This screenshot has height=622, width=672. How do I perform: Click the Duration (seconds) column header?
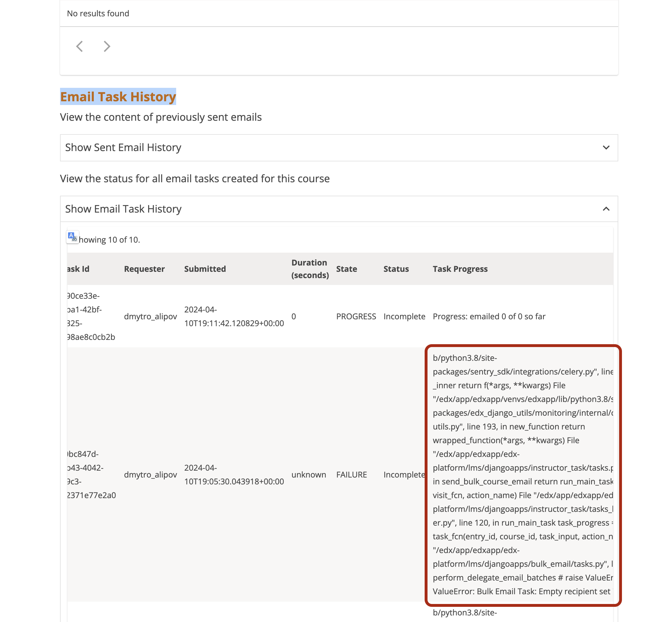[x=310, y=269]
